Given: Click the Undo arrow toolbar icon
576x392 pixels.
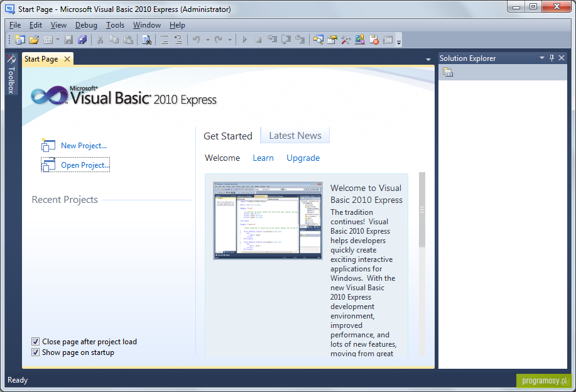Looking at the screenshot, I should pos(197,40).
